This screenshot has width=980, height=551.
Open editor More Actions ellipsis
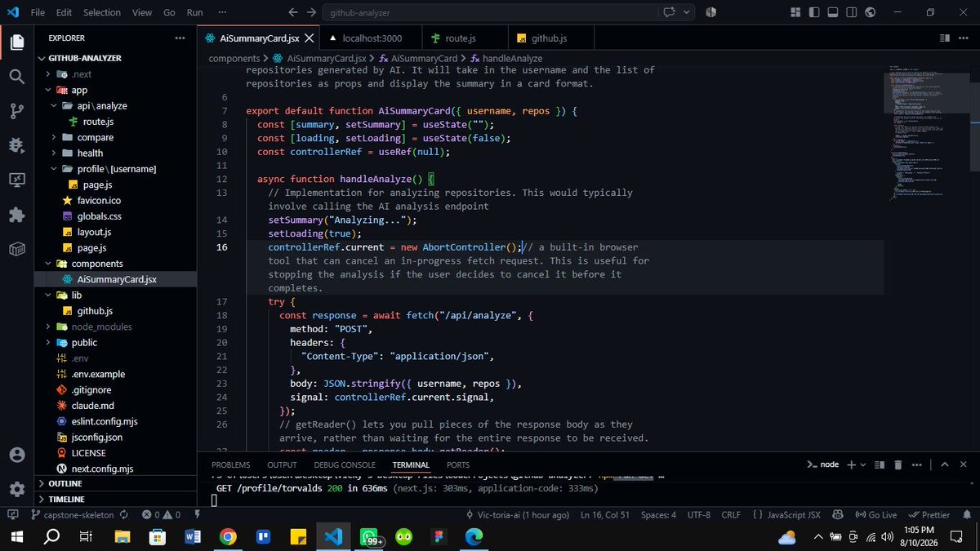[963, 38]
